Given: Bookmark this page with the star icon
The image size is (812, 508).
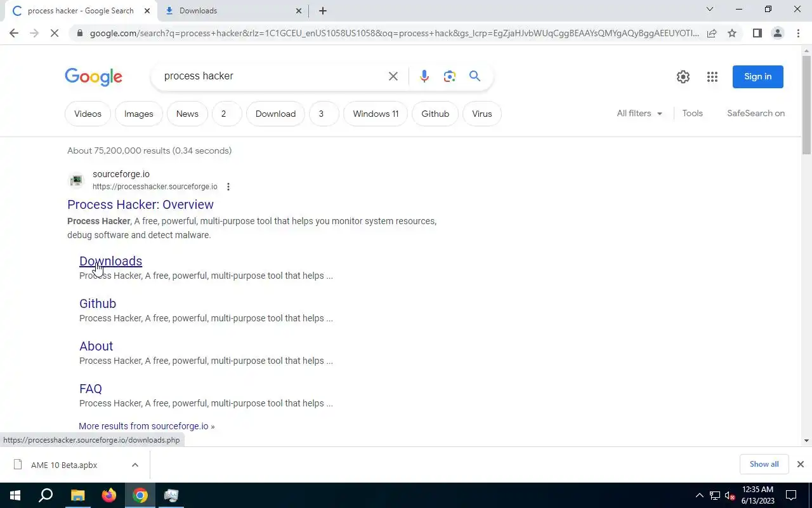Looking at the screenshot, I should (x=732, y=33).
